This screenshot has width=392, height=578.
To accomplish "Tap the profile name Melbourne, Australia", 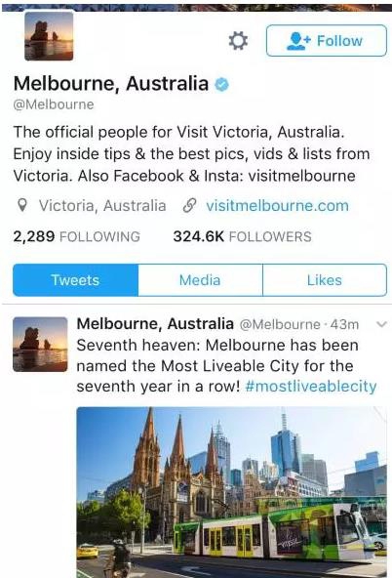I will click(111, 84).
